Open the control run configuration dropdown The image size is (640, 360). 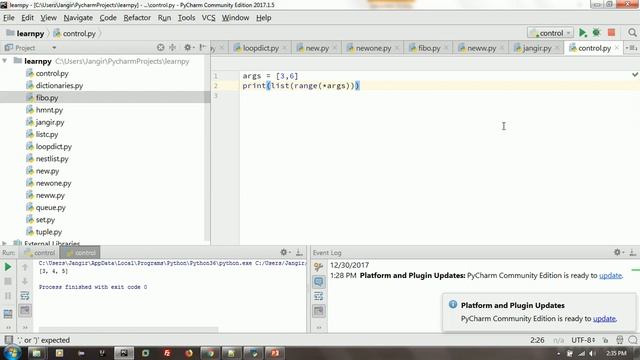(x=550, y=33)
